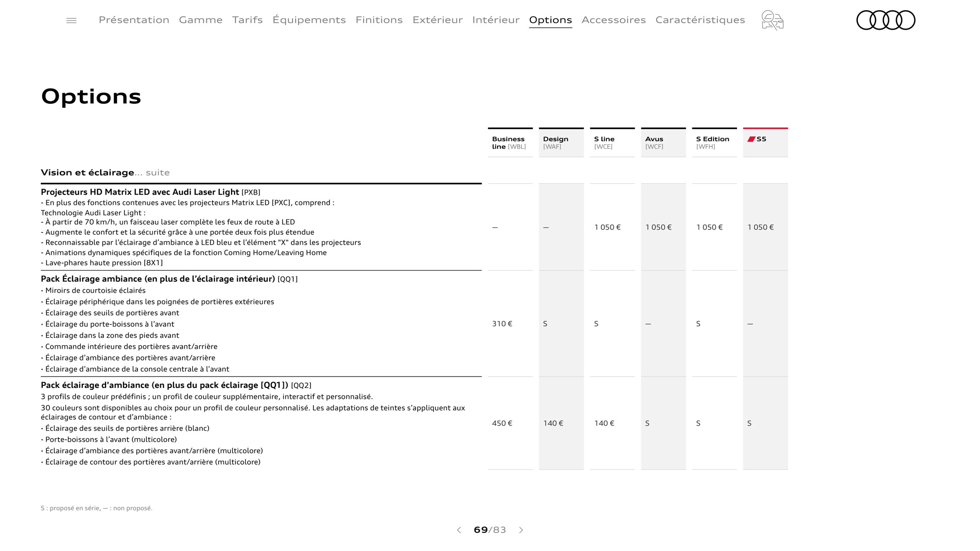Click the 450 € Business line price
Screen dimensions: 980x551
click(x=502, y=423)
